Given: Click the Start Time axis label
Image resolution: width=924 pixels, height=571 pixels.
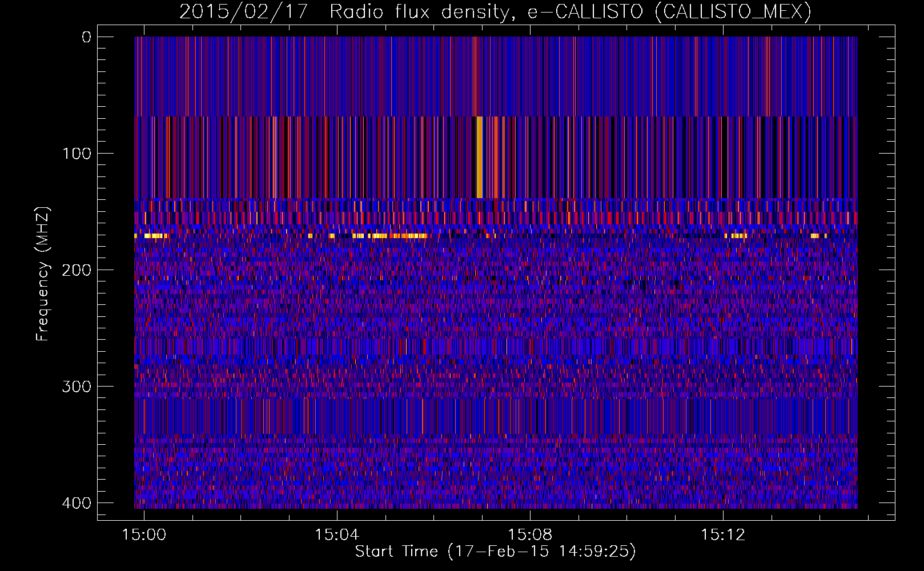Looking at the screenshot, I should pos(495,552).
